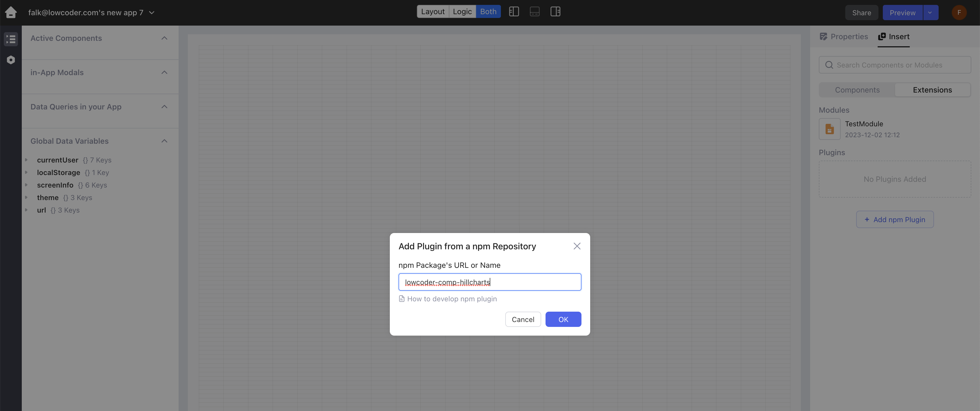Collapse the Active Components section
980x411 pixels.
coord(164,38)
